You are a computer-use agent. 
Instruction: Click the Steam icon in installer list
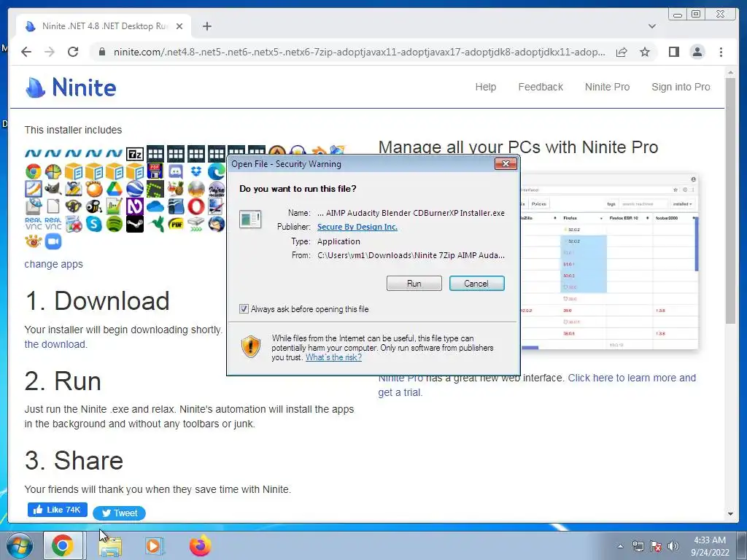point(135,224)
